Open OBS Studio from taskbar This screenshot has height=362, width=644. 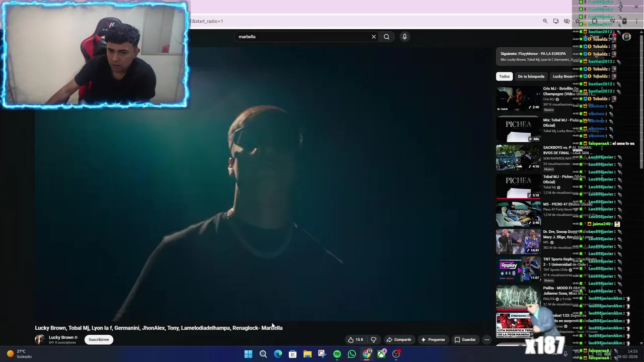[x=396, y=354]
